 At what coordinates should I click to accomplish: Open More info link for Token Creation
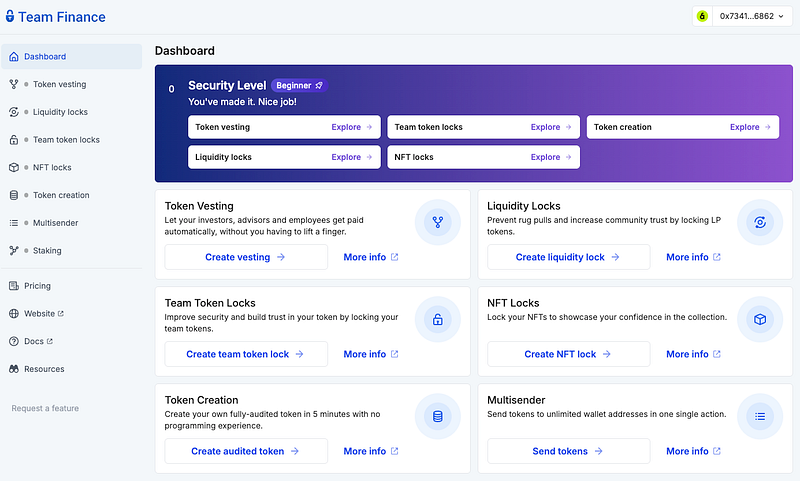pyautogui.click(x=371, y=451)
